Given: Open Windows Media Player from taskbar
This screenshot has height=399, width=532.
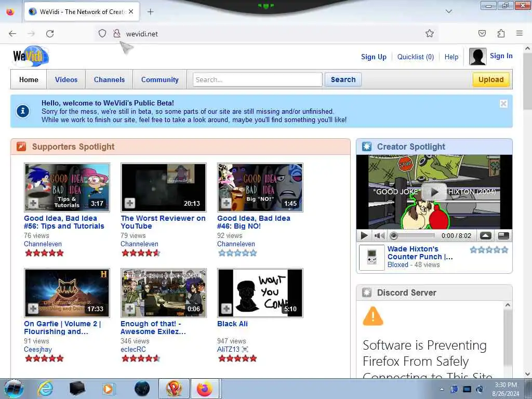Looking at the screenshot, I should click(109, 389).
